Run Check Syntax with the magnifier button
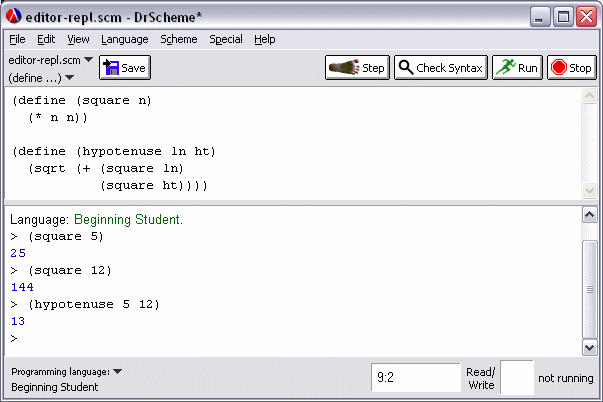 [x=441, y=68]
